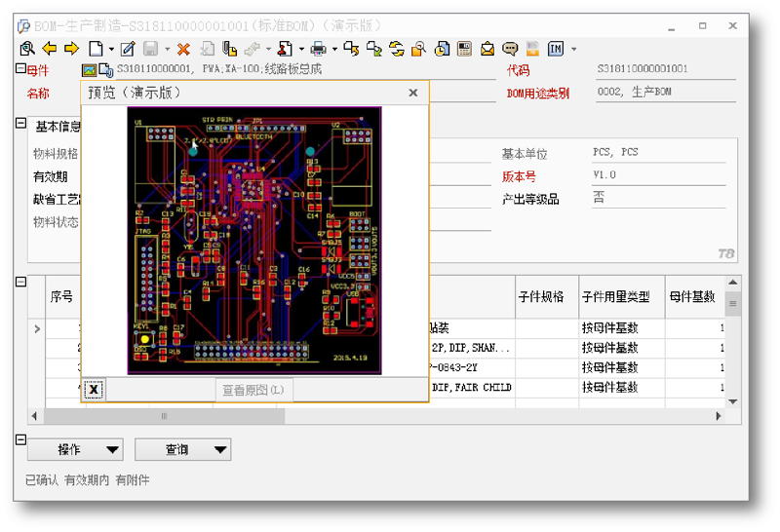Open the dropdown beside the new document icon

pos(111,49)
